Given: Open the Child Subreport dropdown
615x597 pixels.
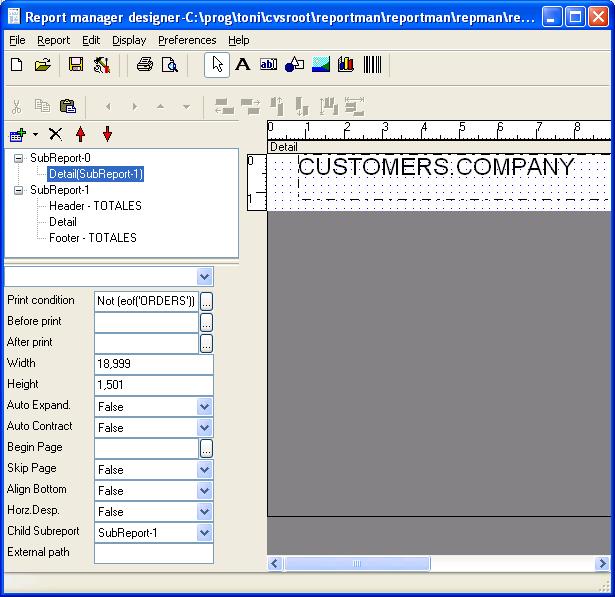Looking at the screenshot, I should [x=205, y=533].
